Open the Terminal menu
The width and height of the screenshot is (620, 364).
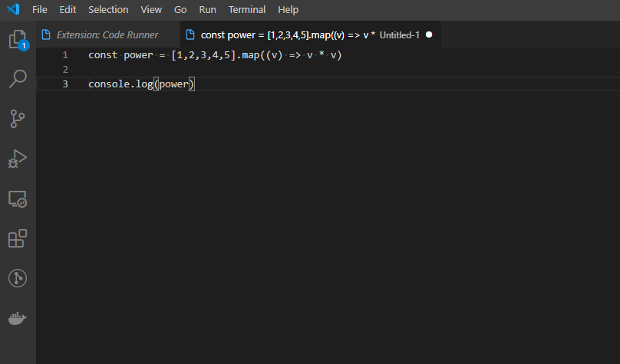247,9
